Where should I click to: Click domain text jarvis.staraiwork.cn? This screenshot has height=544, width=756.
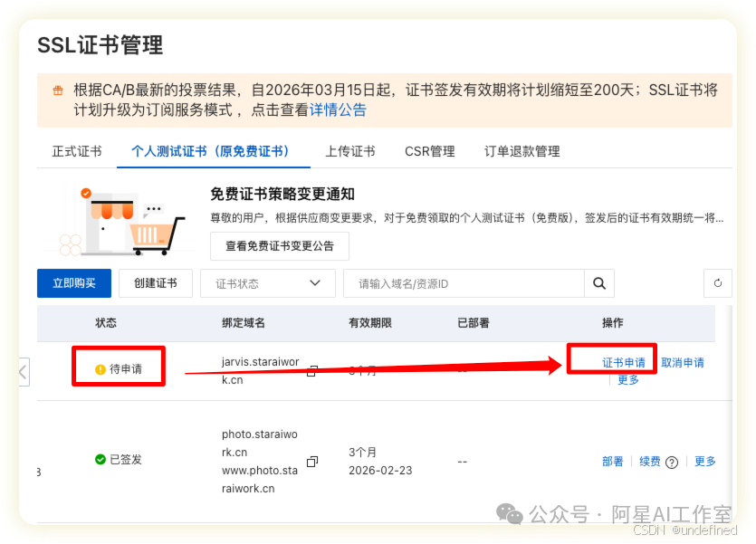coord(261,371)
